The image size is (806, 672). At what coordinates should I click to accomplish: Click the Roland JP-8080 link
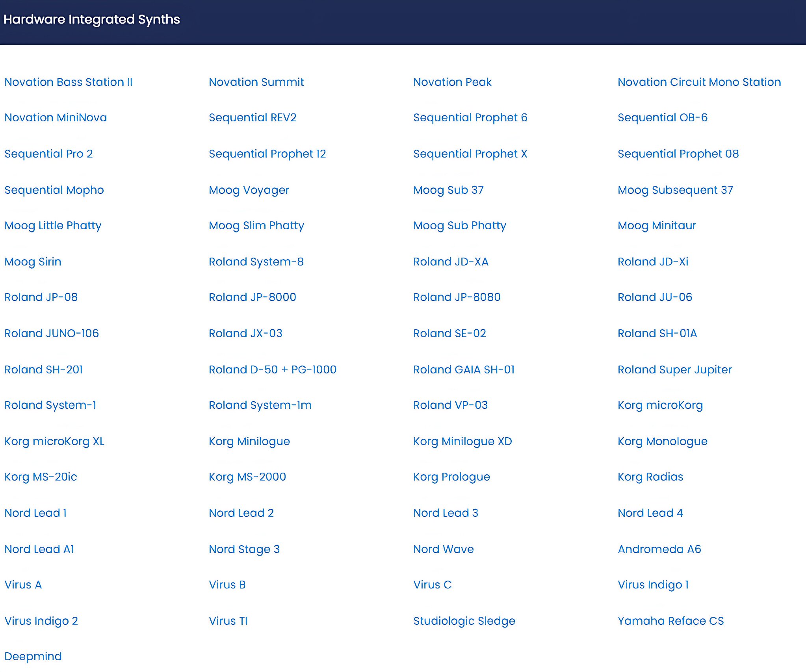tap(457, 297)
